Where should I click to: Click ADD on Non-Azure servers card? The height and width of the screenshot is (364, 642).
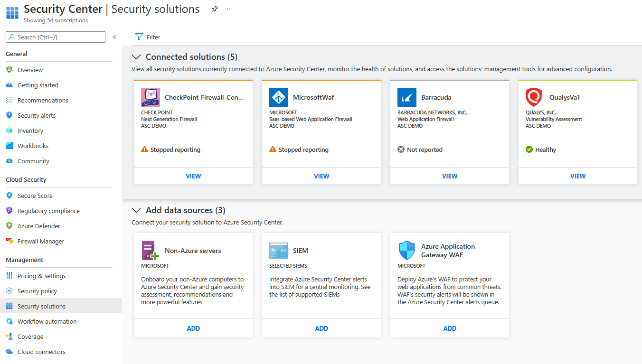[x=193, y=328]
